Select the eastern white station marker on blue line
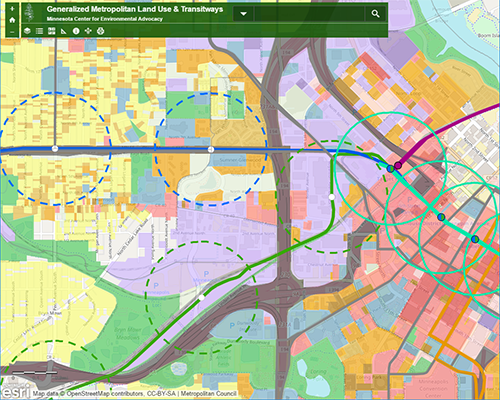This screenshot has width=500, height=400. pos(211,149)
